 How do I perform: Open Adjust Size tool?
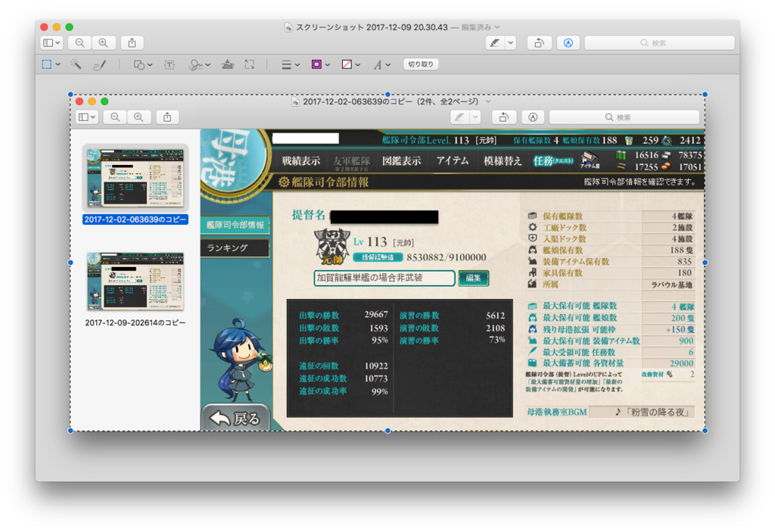250,64
